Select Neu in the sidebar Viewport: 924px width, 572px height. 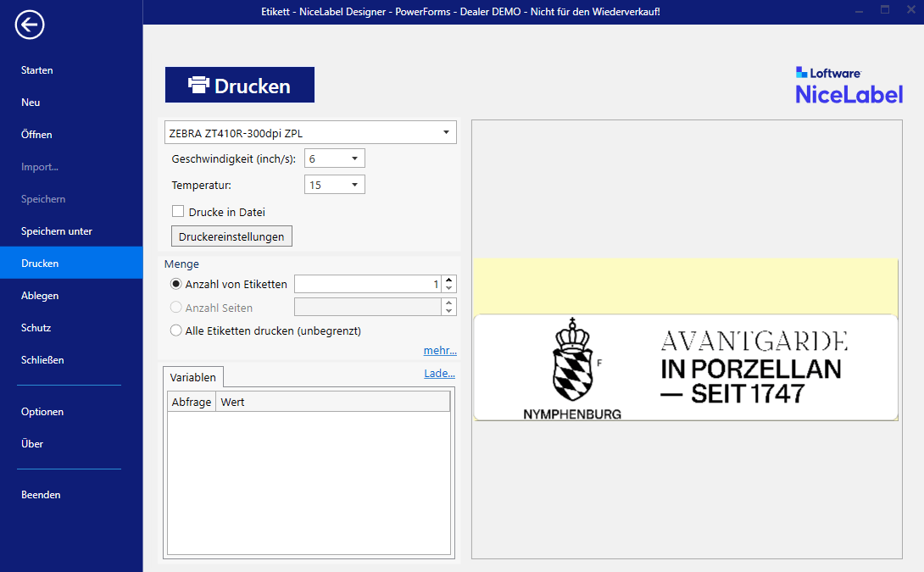tap(31, 103)
